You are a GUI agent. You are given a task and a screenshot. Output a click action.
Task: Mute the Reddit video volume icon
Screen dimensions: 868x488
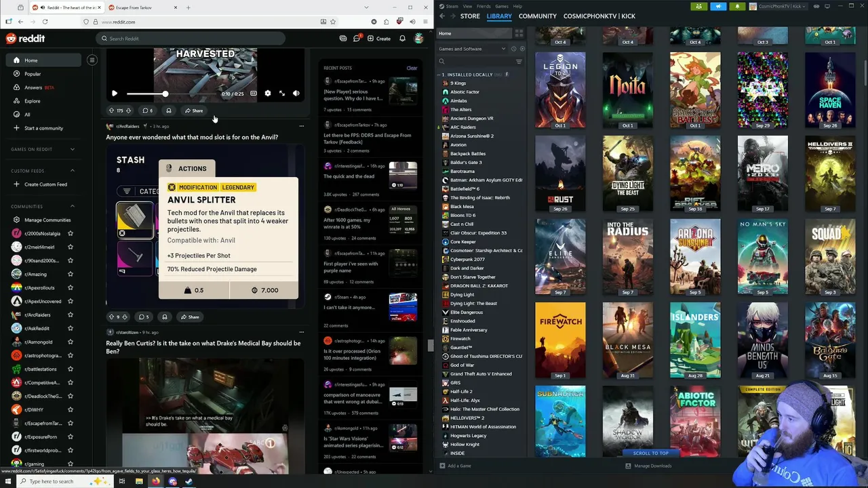coord(296,94)
